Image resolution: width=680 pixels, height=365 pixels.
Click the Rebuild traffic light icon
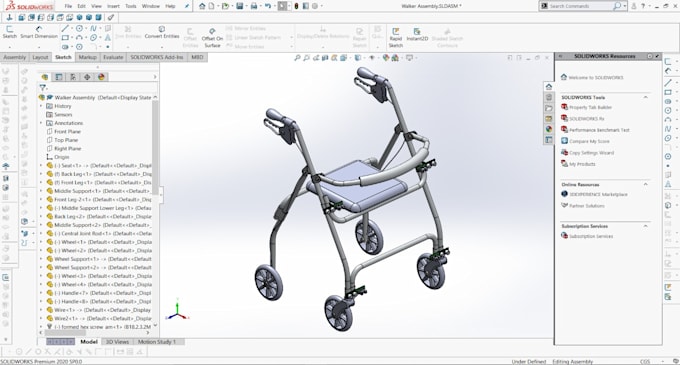pos(296,6)
